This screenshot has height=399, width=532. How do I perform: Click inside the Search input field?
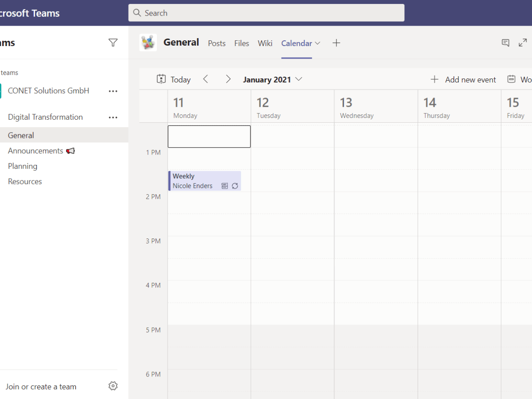click(266, 13)
